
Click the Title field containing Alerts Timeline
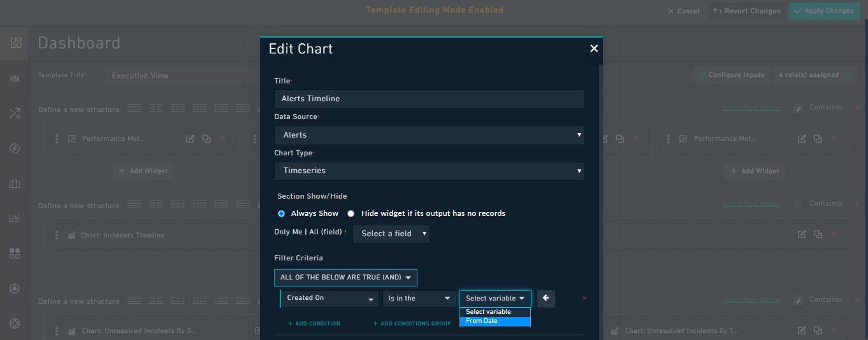430,99
